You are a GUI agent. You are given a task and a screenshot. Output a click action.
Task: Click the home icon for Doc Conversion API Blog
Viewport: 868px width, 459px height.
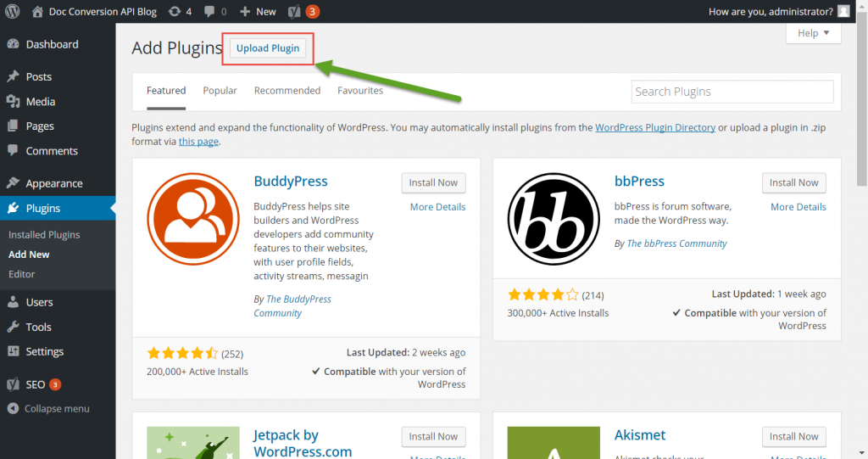(x=37, y=11)
